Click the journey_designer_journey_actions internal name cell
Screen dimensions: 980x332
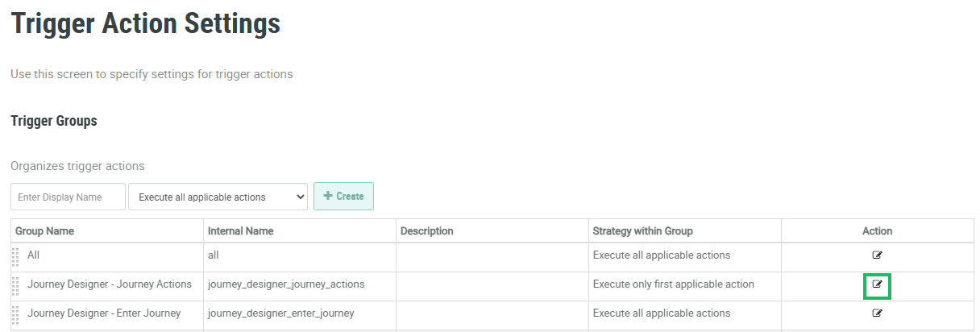(286, 284)
